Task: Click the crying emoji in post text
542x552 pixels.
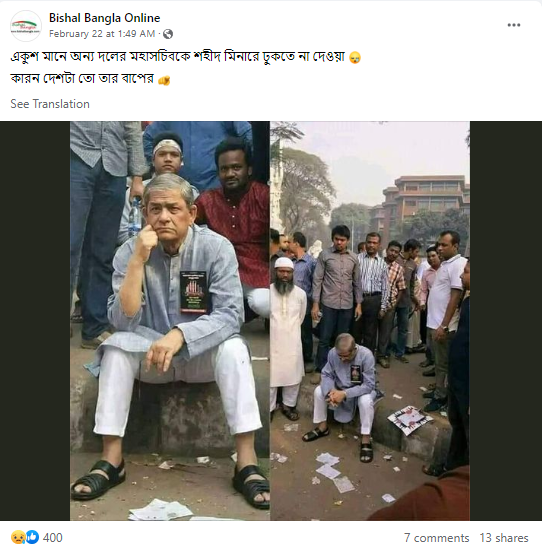Action: tap(355, 58)
